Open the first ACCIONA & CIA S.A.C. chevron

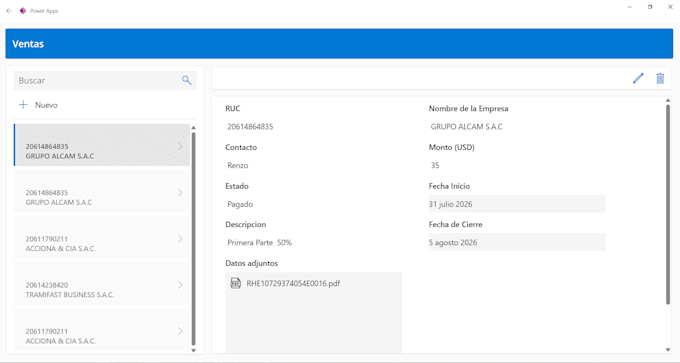(x=180, y=239)
